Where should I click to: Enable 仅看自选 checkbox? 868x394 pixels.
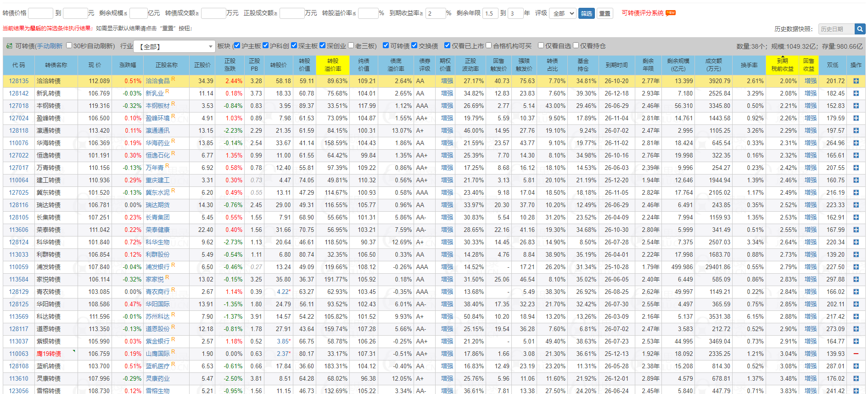(x=541, y=45)
